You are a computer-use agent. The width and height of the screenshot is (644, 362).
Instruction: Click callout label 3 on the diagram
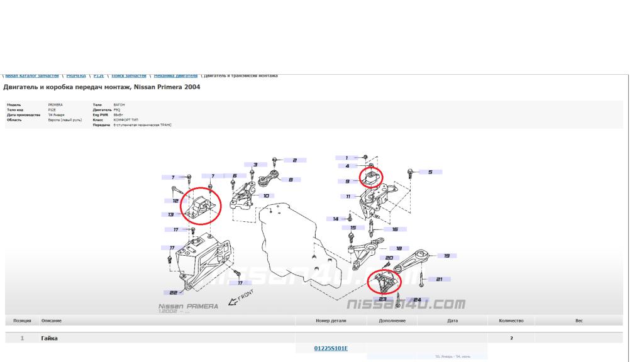255,165
